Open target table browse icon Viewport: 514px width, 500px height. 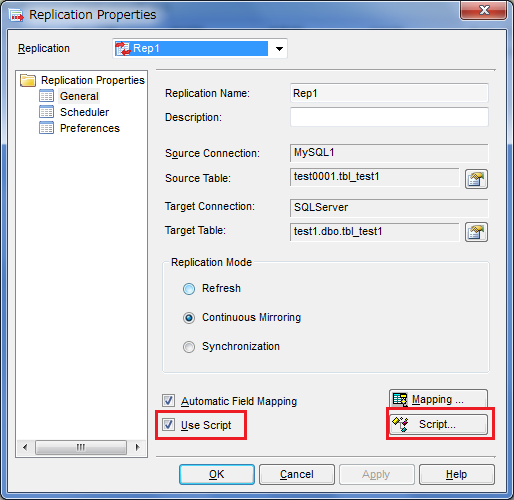pyautogui.click(x=476, y=232)
